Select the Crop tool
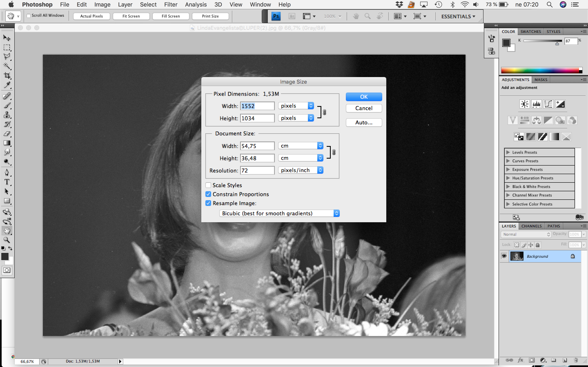This screenshot has width=588, height=367. coord(7,76)
